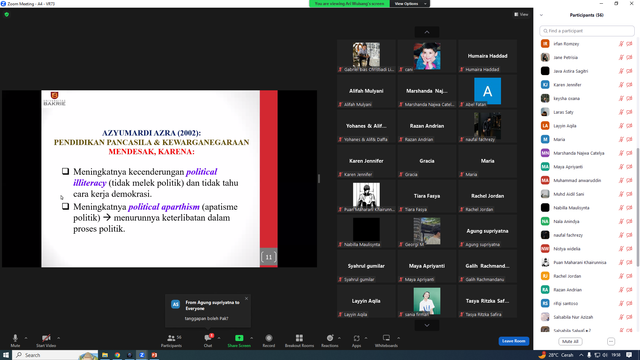Select Gabriel Bias video thumbnail

coord(366,56)
